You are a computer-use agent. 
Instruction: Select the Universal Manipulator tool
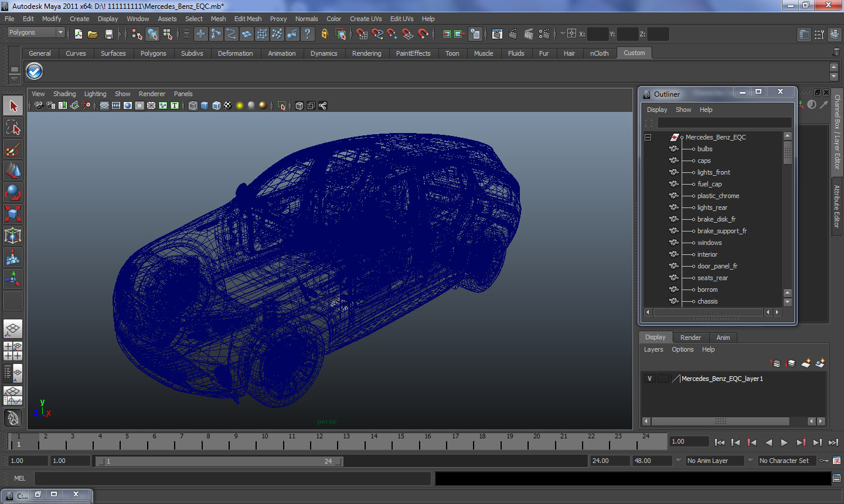[x=13, y=236]
